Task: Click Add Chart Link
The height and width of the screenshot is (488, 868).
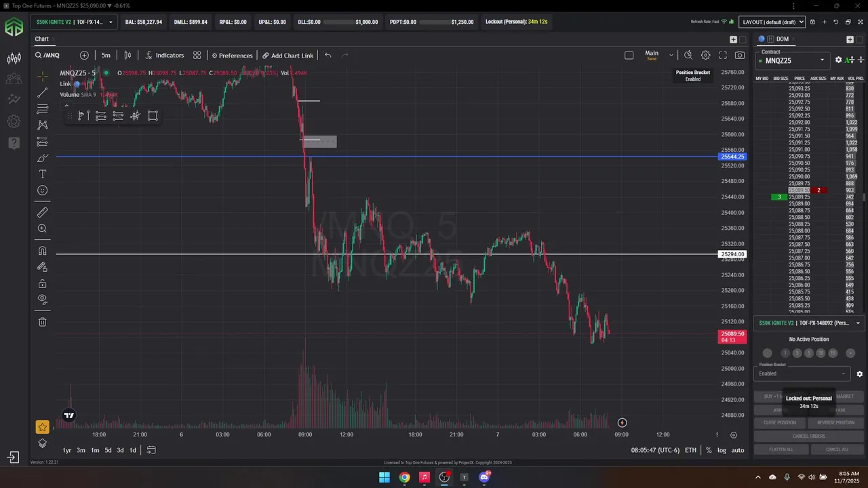Action: click(x=288, y=56)
